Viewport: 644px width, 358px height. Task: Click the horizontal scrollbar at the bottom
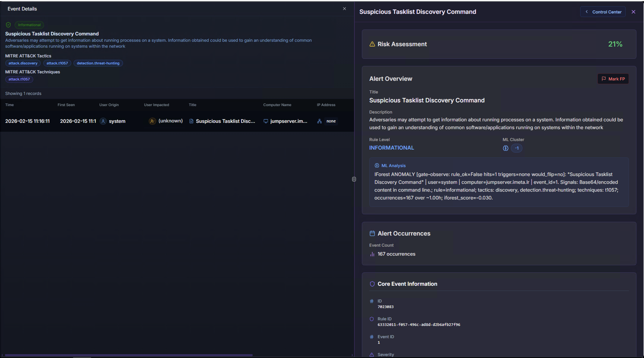(x=129, y=355)
